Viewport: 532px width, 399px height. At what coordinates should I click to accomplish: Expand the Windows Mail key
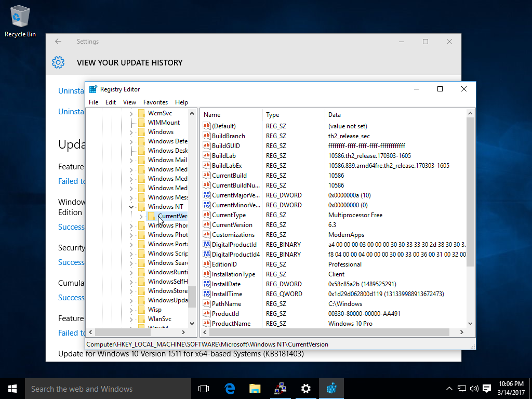click(131, 161)
